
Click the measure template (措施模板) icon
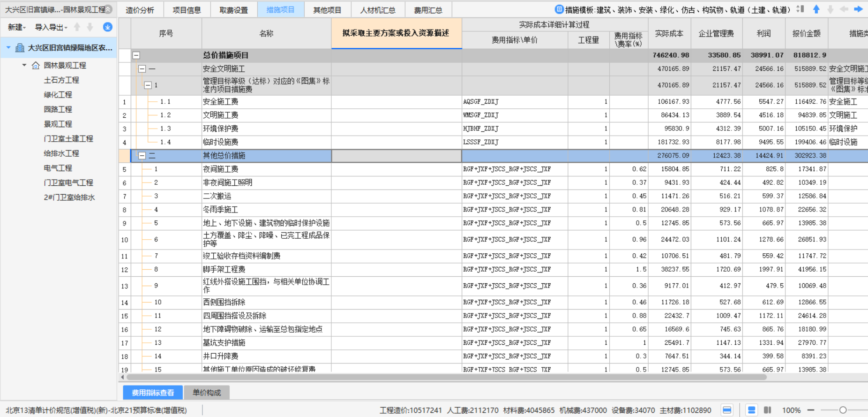point(559,9)
